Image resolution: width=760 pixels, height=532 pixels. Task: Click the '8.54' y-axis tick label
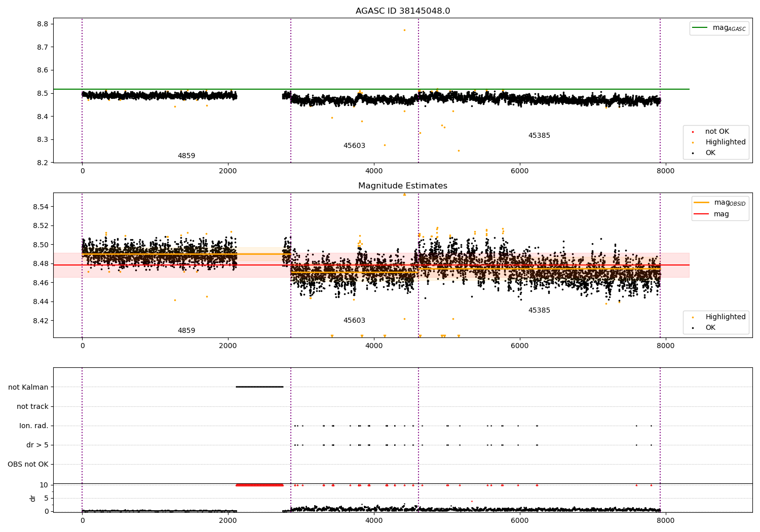(41, 207)
